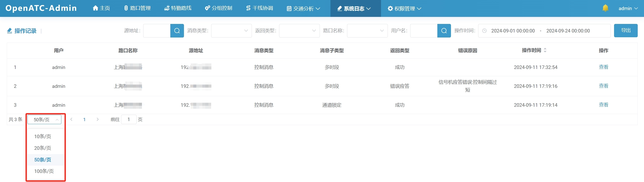The image size is (644, 182).
Task: Click the clock icon in the date range field
Action: pos(484,31)
